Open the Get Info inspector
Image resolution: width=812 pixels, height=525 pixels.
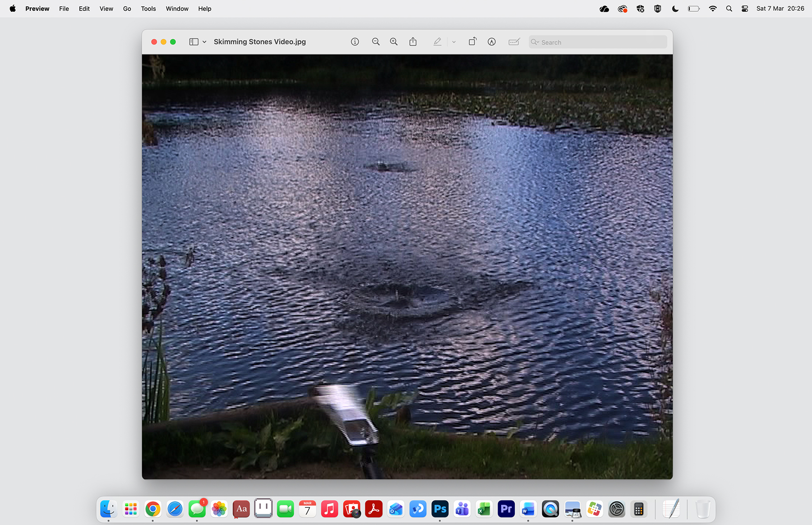355,41
